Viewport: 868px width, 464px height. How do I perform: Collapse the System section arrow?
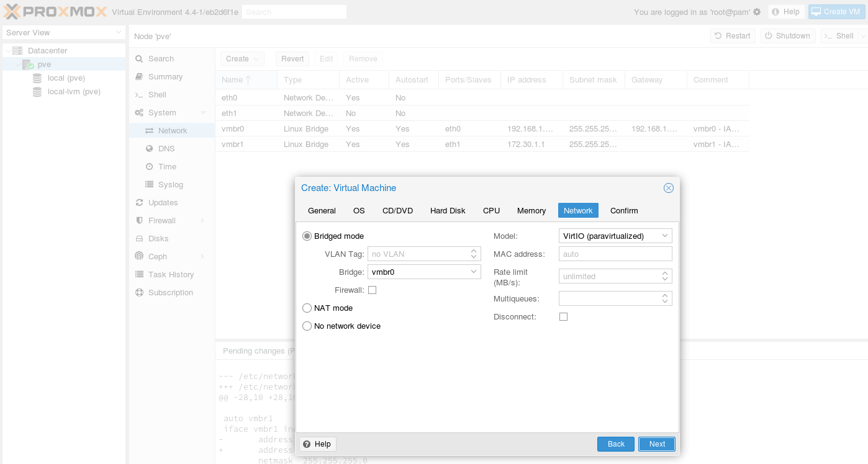click(203, 112)
